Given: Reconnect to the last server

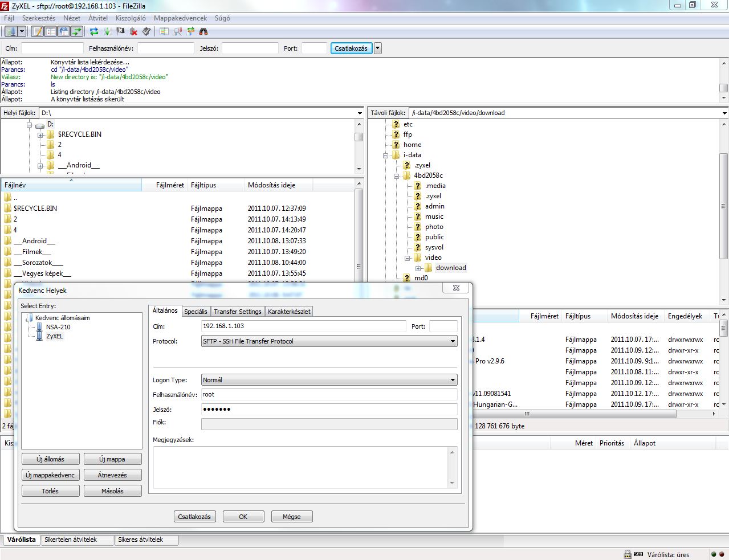Looking at the screenshot, I should 146,32.
